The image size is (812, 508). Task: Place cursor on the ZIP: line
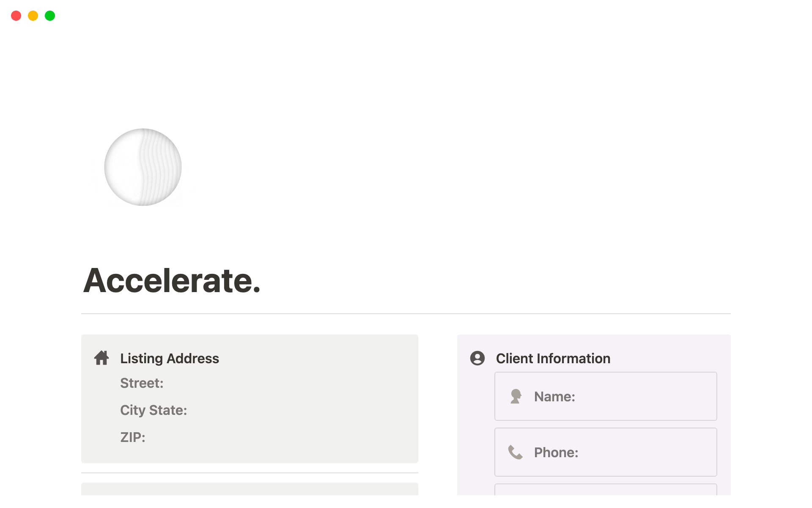(x=133, y=437)
